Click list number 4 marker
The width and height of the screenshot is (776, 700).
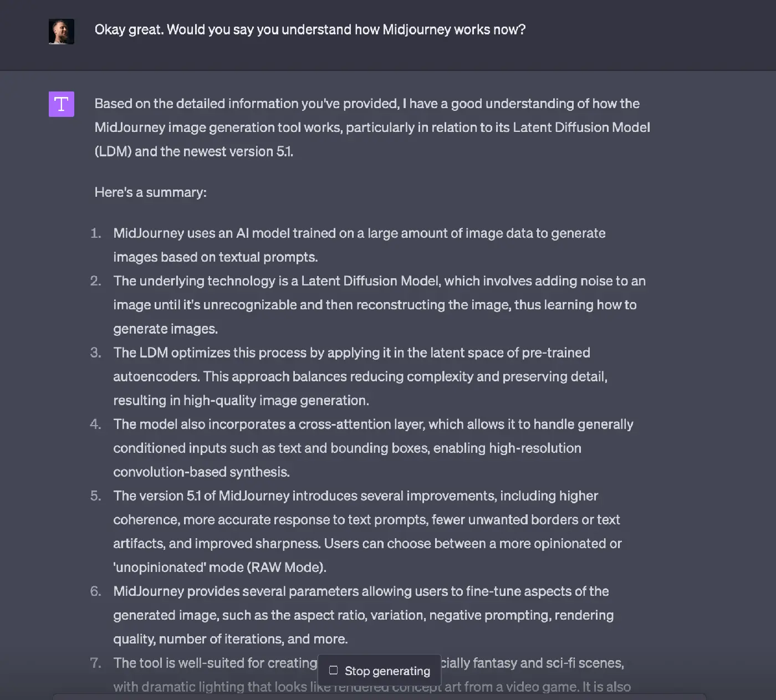96,424
